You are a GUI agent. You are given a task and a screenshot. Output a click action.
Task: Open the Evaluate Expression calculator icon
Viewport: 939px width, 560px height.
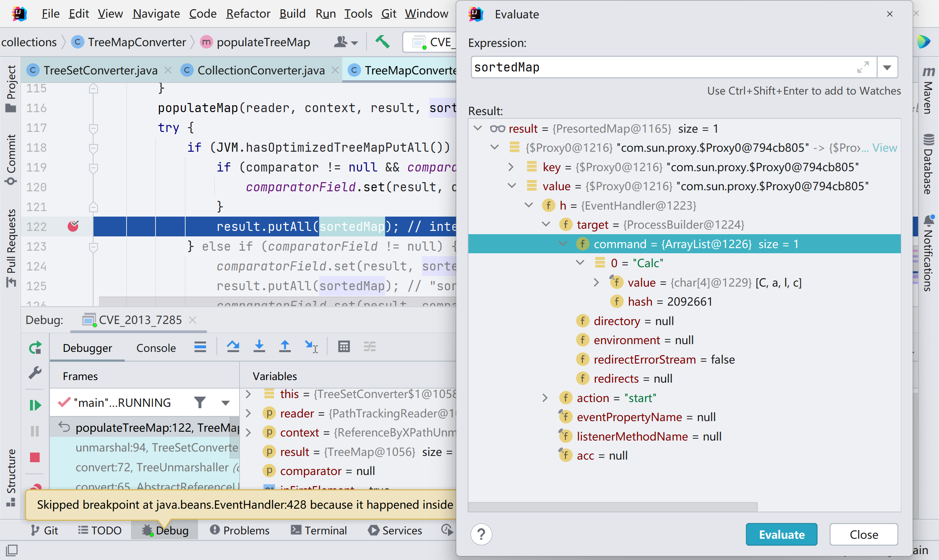pos(344,347)
